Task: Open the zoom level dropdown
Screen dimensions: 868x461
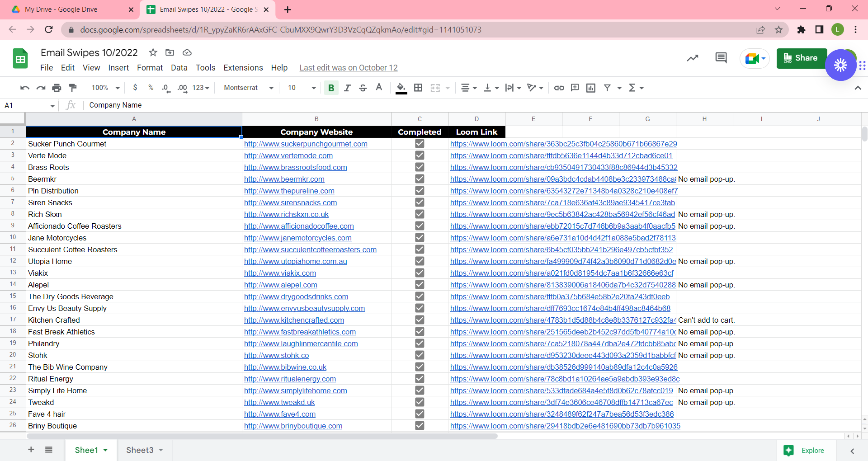Action: point(105,88)
